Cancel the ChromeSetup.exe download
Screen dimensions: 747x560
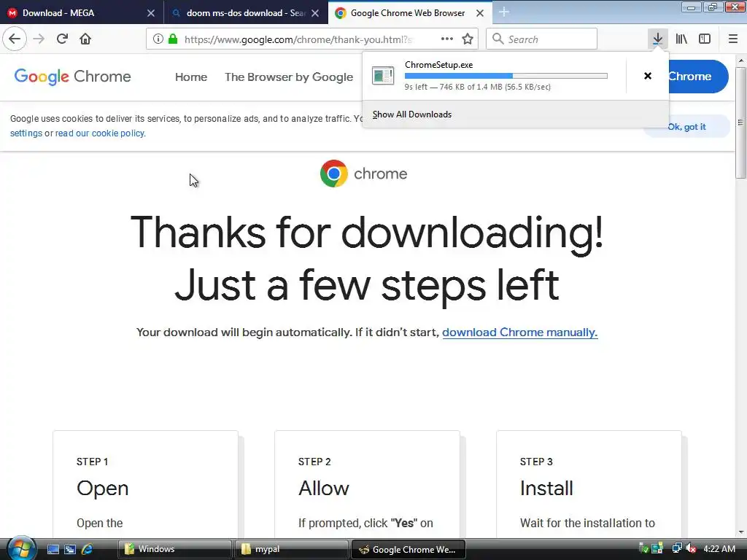648,76
